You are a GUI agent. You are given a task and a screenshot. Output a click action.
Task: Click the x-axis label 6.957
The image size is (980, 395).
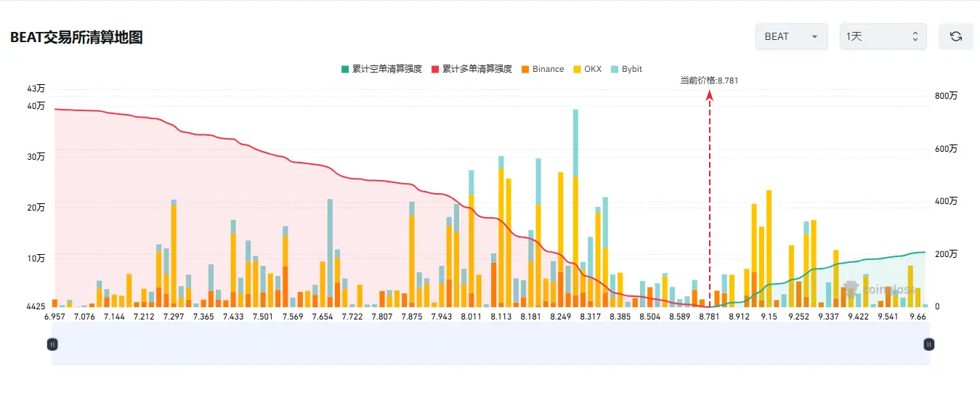click(x=55, y=317)
